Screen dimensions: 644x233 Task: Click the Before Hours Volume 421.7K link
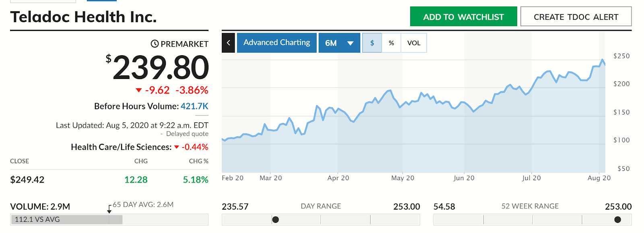pyautogui.click(x=194, y=106)
